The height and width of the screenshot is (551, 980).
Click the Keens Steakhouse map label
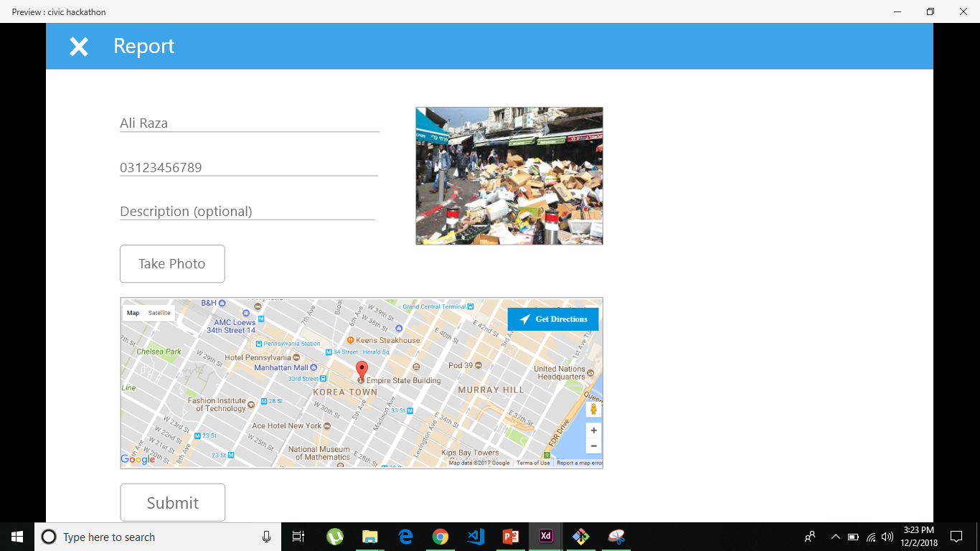388,340
